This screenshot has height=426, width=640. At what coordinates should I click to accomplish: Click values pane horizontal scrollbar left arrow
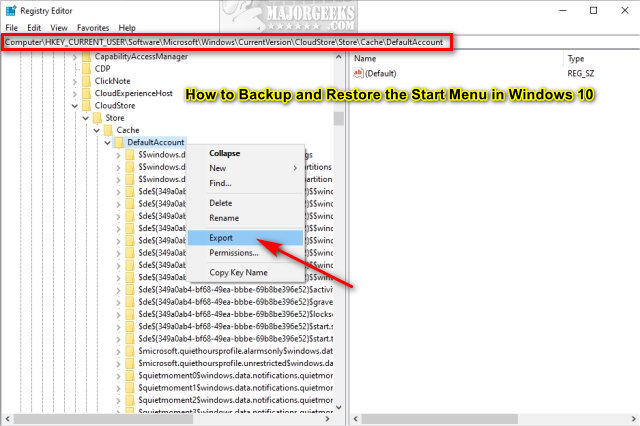pos(356,419)
